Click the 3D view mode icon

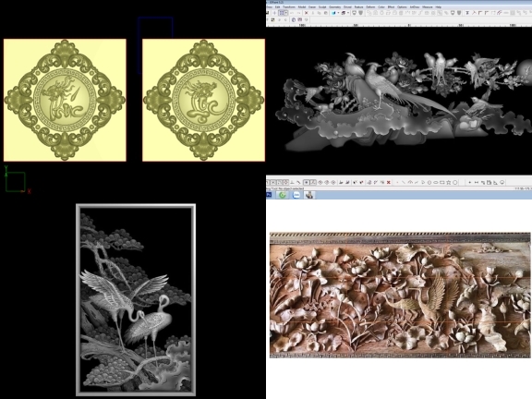(344, 13)
